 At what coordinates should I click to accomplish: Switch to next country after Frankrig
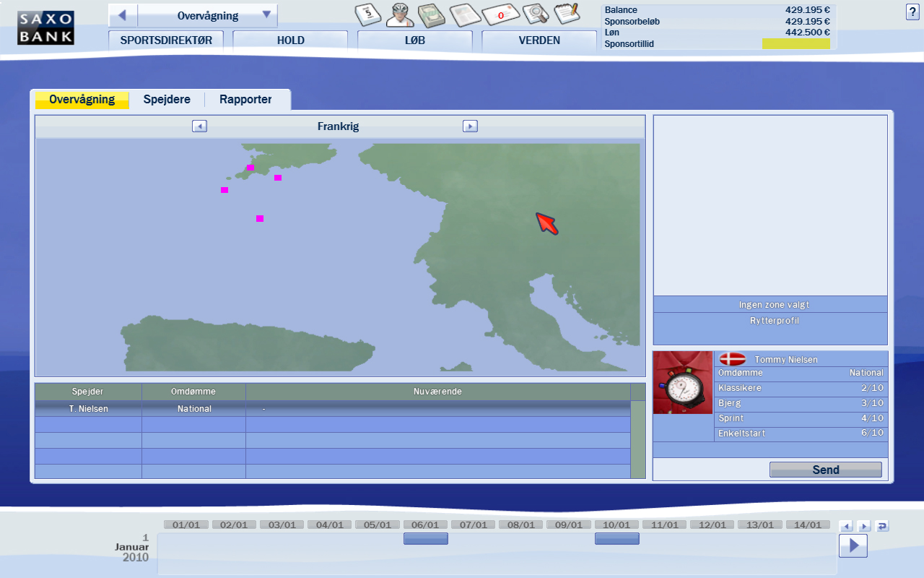click(x=470, y=126)
